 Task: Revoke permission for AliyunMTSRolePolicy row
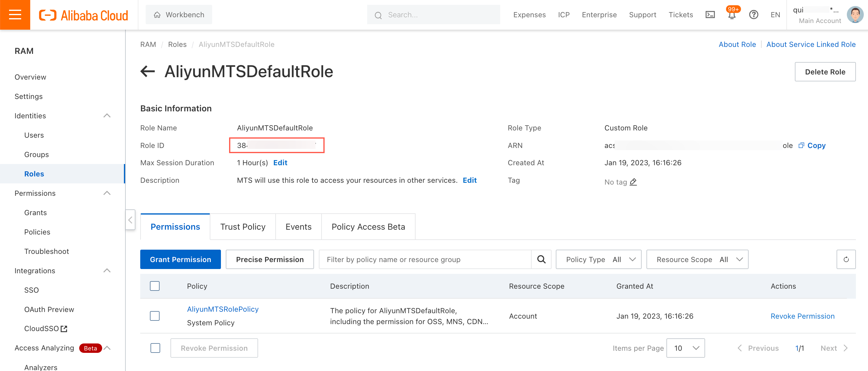click(802, 316)
